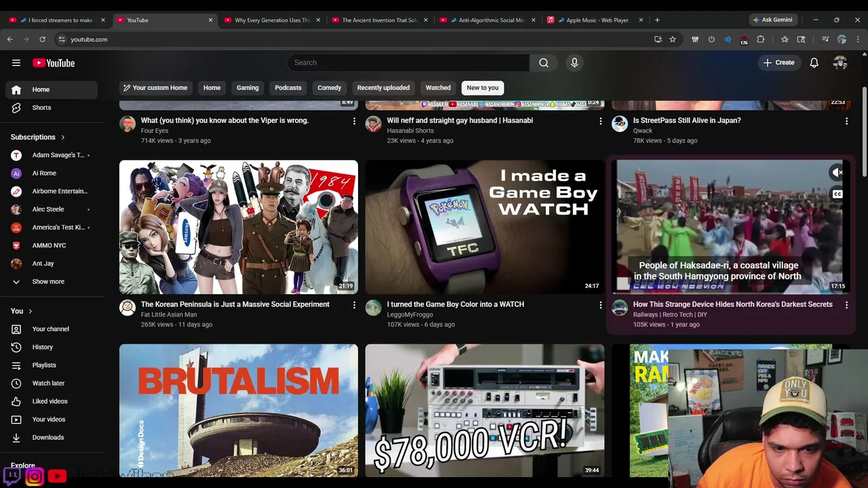Open Watch later in the sidebar

point(52,383)
